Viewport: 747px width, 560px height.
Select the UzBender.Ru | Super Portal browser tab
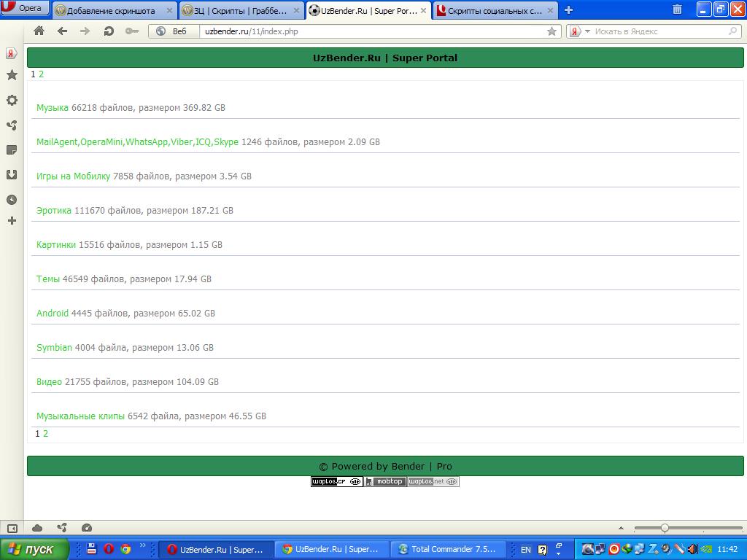[368, 10]
